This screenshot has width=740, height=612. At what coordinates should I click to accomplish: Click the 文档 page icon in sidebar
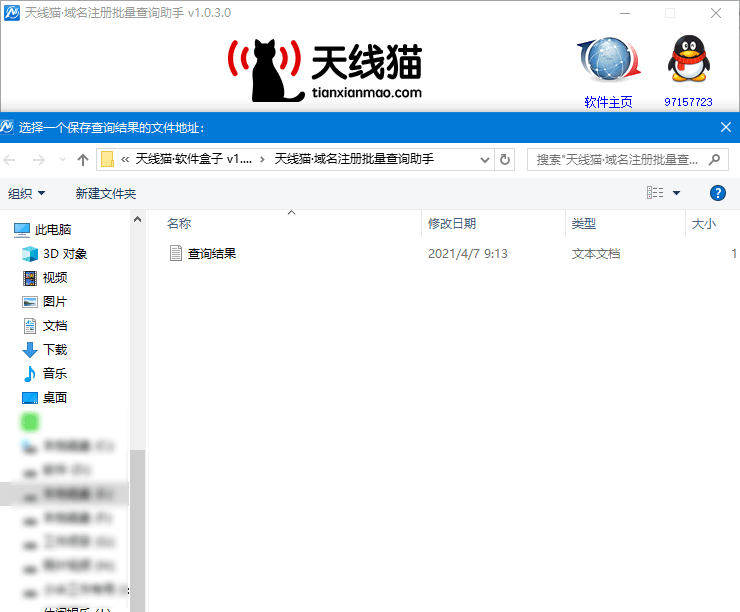[30, 326]
